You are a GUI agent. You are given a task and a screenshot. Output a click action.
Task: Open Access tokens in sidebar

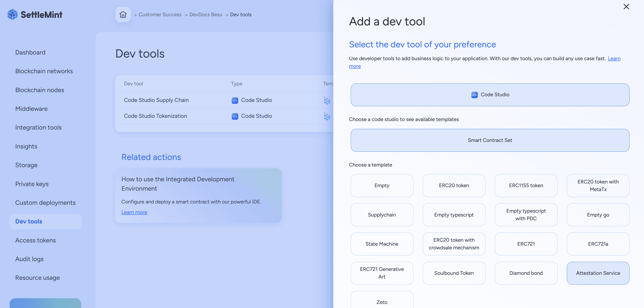tap(36, 240)
